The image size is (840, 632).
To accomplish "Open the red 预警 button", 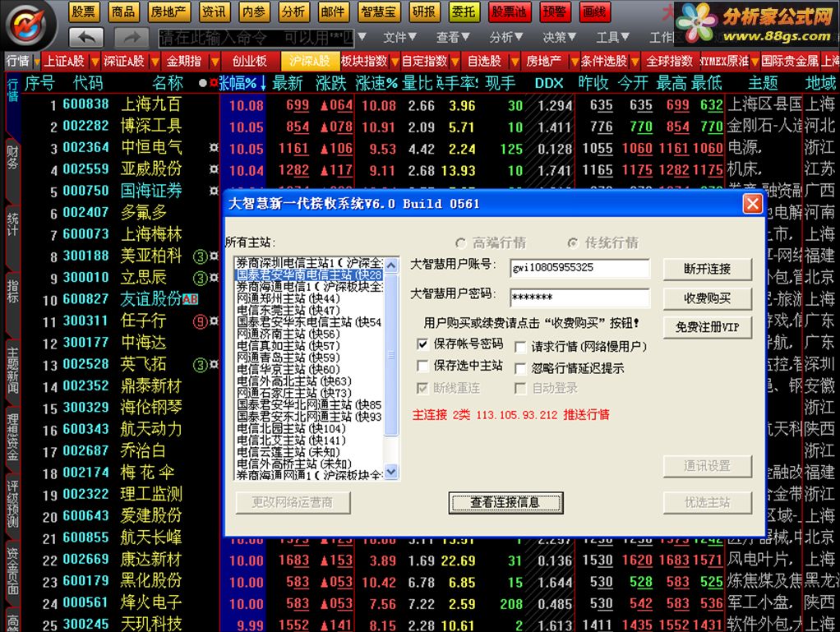I will (555, 12).
